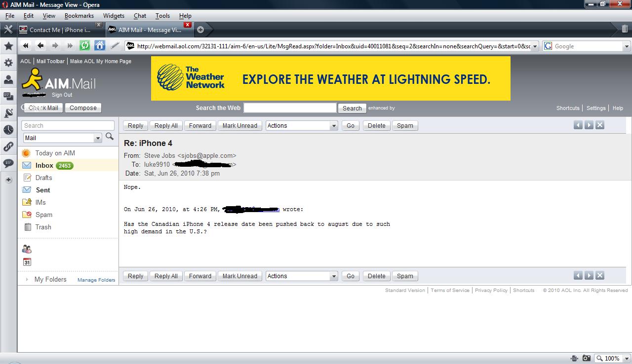Close the AIM Mail tab
The image size is (632, 364).
[187, 25]
